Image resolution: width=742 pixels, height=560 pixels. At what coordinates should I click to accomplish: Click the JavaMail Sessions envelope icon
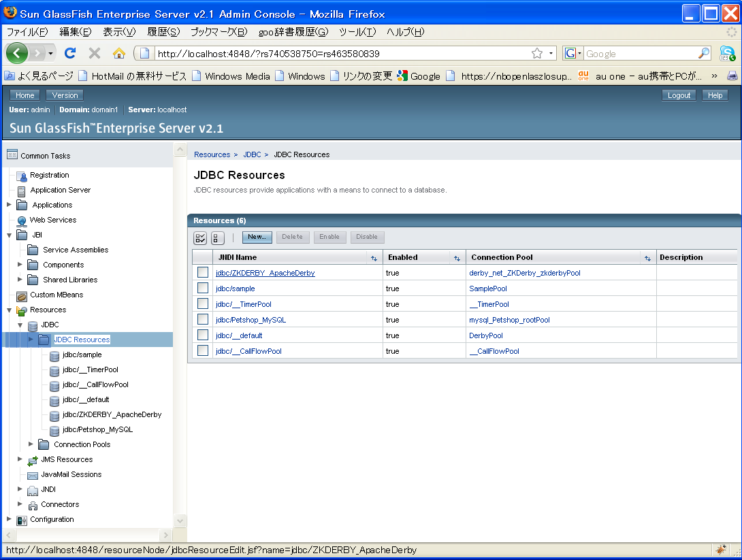click(x=33, y=476)
